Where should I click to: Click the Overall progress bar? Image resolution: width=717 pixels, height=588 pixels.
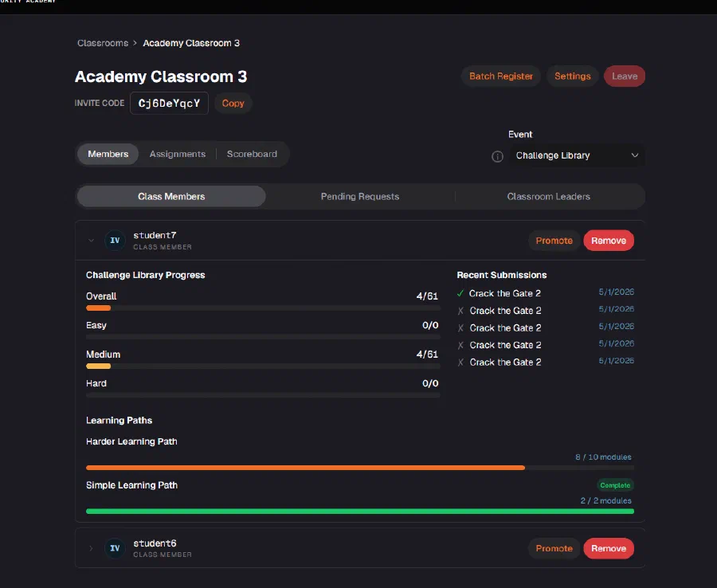[263, 308]
